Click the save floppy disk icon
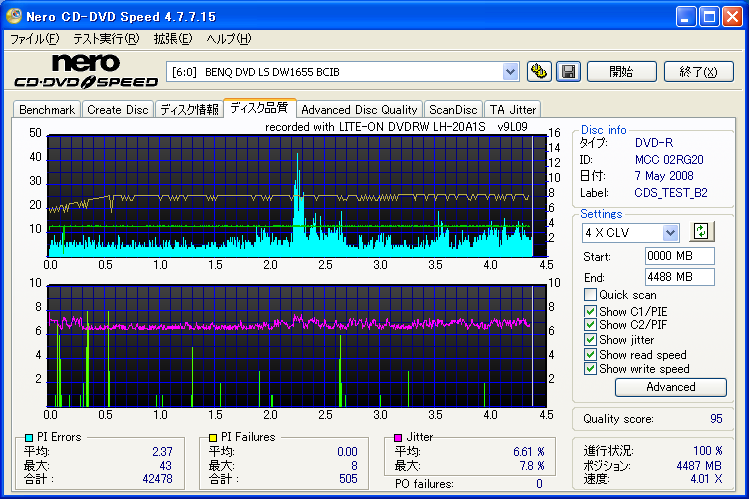The height and width of the screenshot is (499, 749). click(x=568, y=72)
